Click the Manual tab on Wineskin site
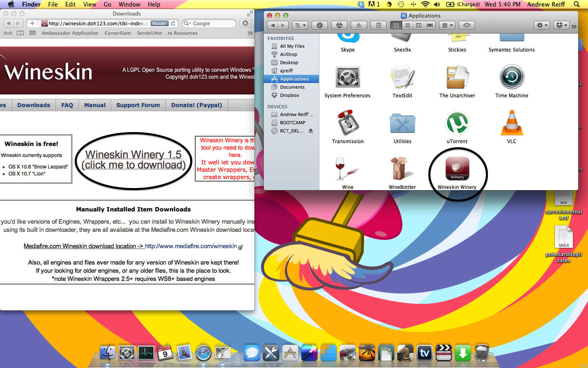The image size is (588, 368). 95,105
